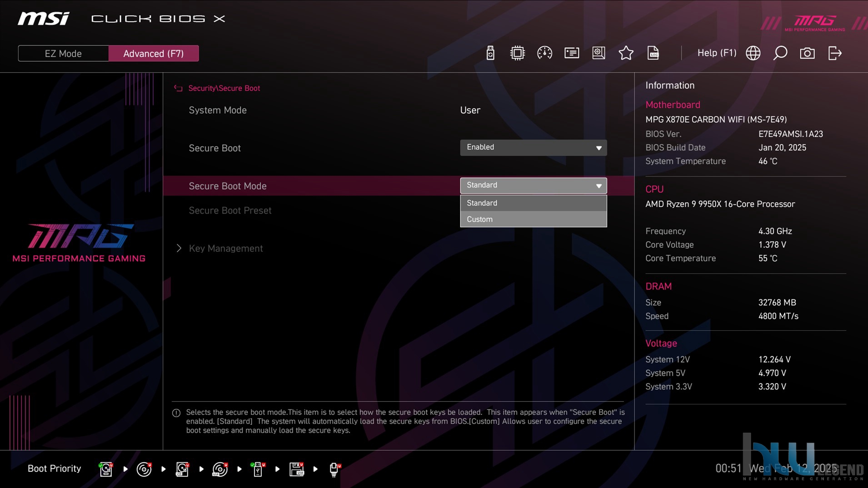This screenshot has height=488, width=868.
Task: Switch to EZ Mode tab
Action: point(63,54)
